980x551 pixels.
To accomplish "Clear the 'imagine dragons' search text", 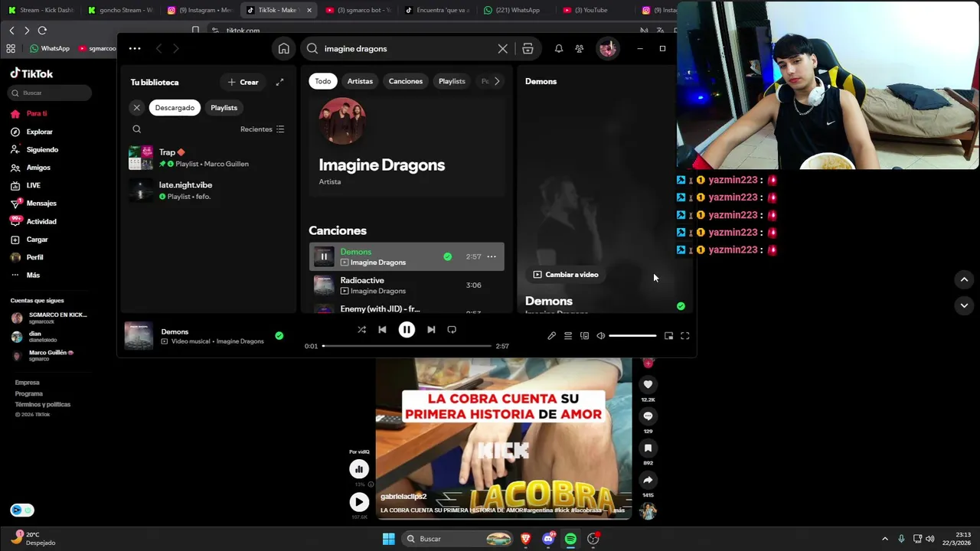I will pos(502,49).
